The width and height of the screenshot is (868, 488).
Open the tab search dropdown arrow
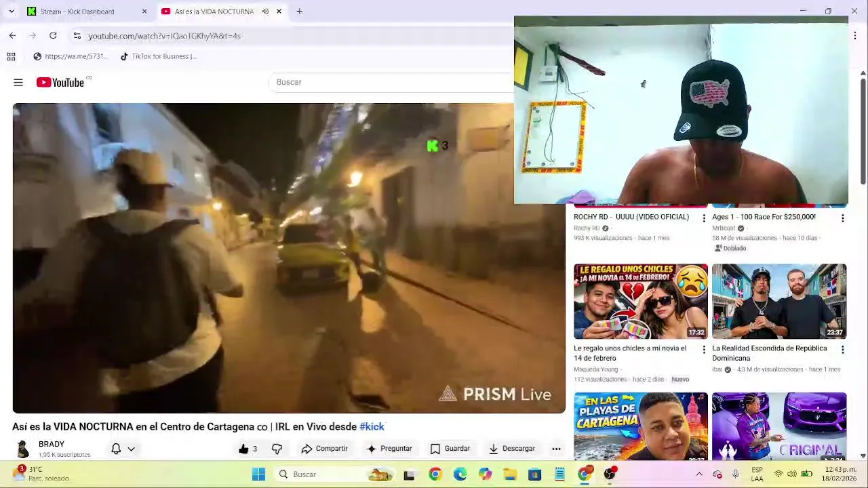[11, 12]
